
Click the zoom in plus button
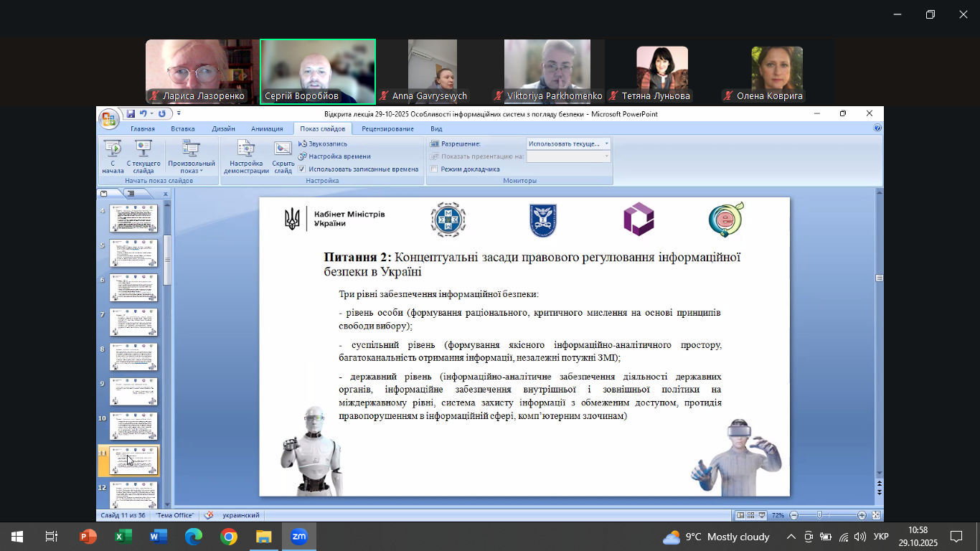coord(862,515)
